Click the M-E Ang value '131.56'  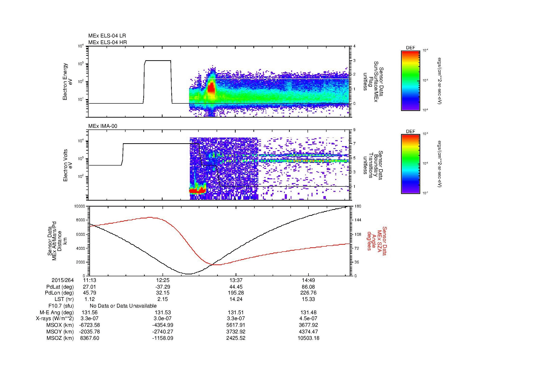point(89,313)
